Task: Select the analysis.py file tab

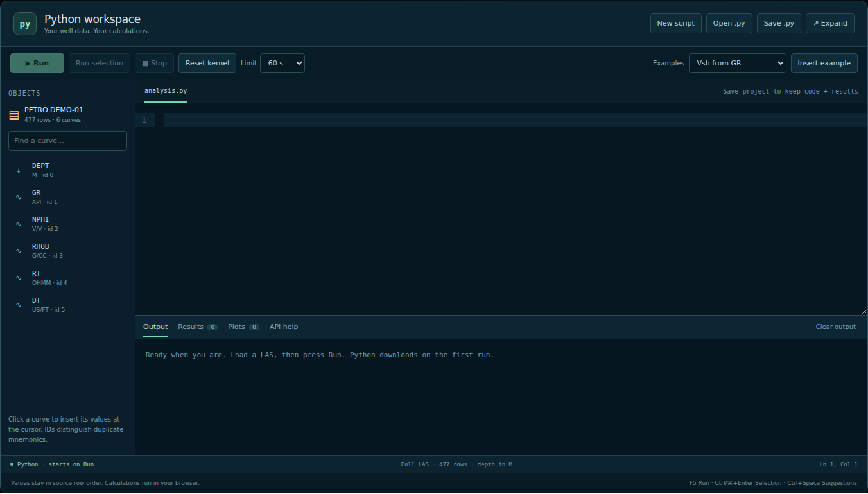Action: pos(166,91)
